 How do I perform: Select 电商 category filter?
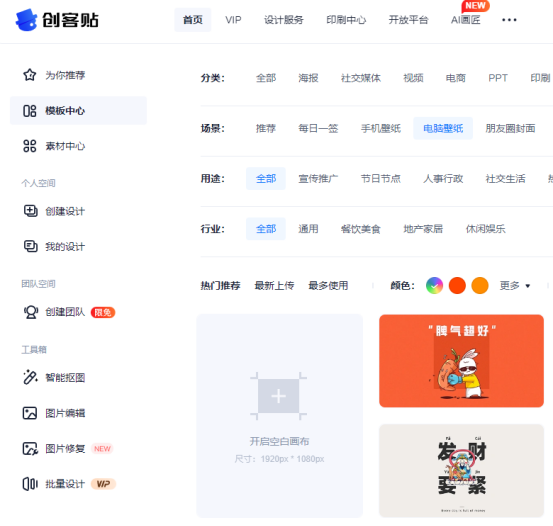456,78
